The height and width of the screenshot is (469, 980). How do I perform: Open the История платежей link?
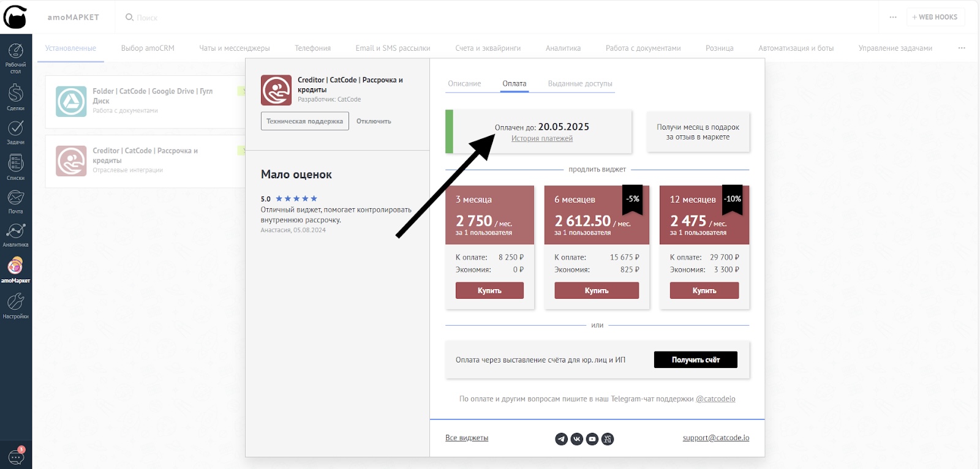coord(542,138)
